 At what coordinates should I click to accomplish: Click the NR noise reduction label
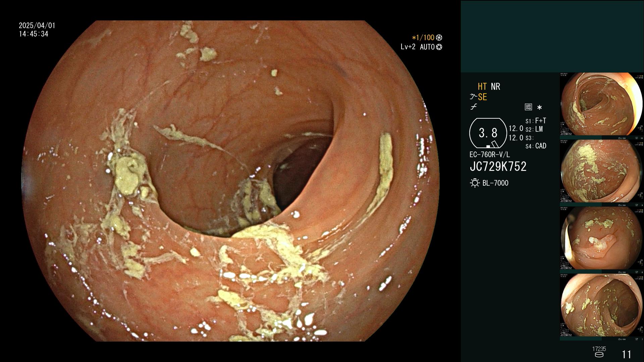pyautogui.click(x=495, y=87)
